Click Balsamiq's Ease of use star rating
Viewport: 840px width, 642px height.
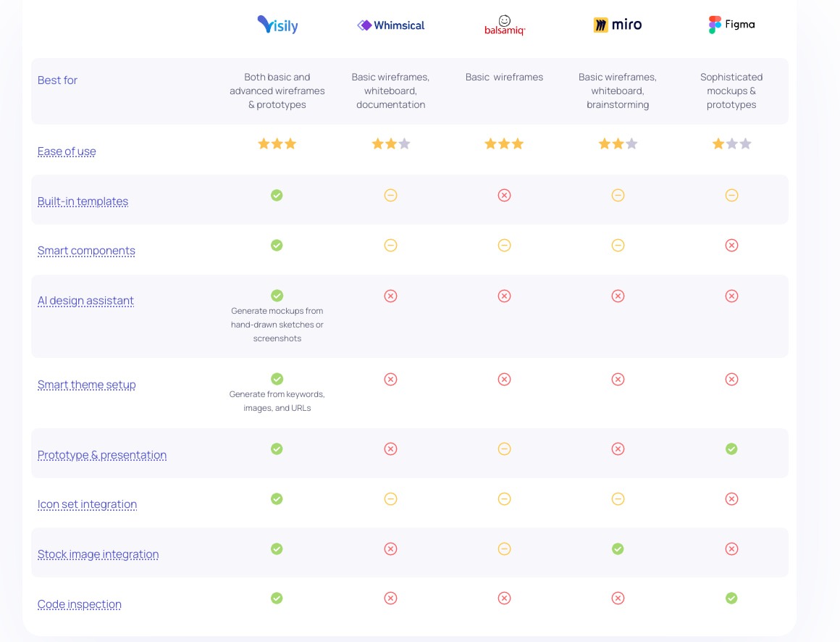point(504,143)
